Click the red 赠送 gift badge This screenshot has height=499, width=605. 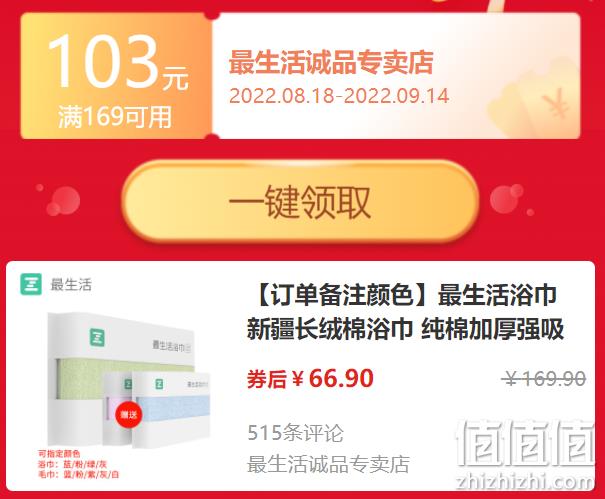pos(129,414)
